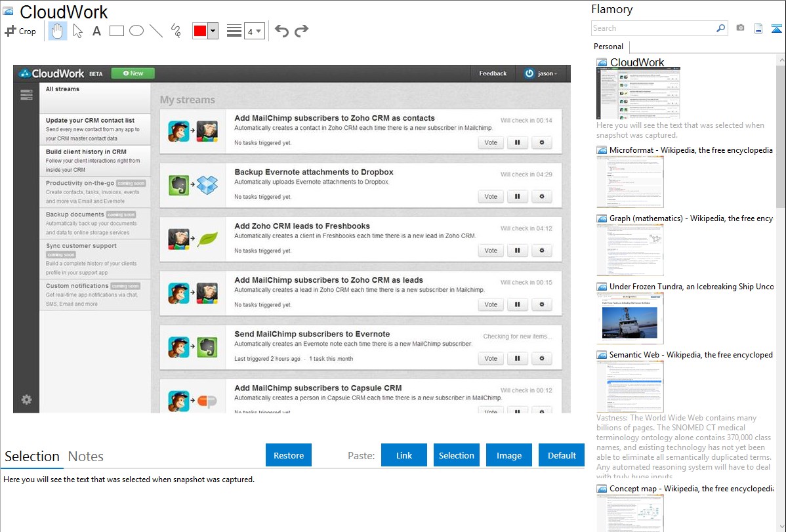
Task: Select the Crop tool
Action: coord(20,31)
